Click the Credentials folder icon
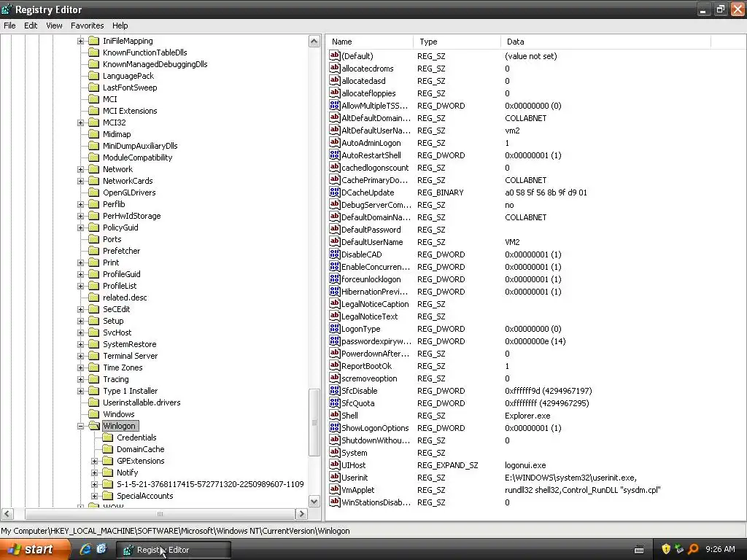 [108, 437]
